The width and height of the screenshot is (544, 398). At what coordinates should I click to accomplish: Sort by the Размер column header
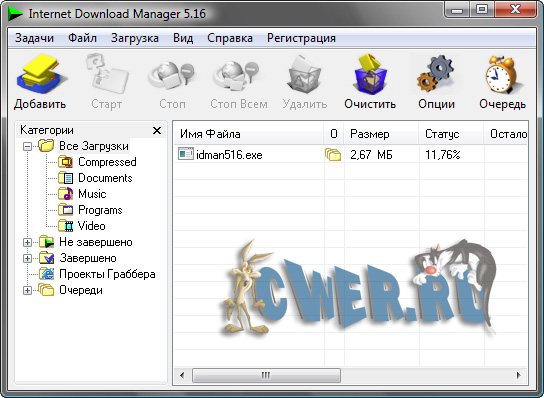(x=381, y=134)
